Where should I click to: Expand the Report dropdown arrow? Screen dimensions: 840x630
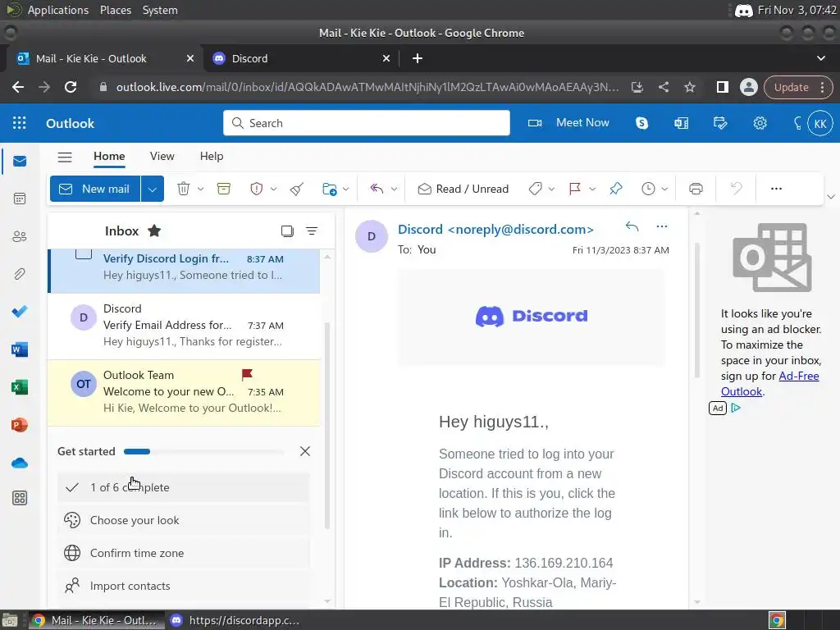pyautogui.click(x=274, y=189)
